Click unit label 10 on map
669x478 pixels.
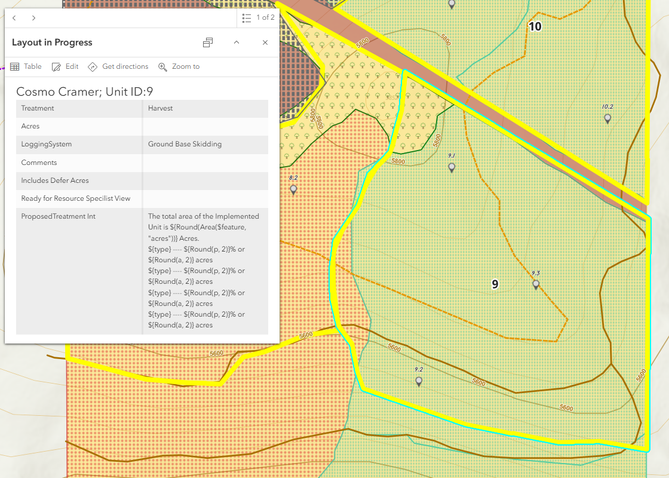coord(535,26)
